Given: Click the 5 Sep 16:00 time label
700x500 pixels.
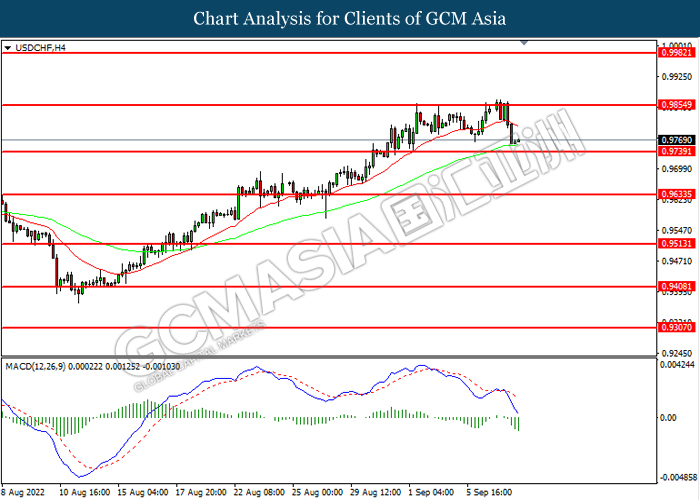Looking at the screenshot, I should coord(490,492).
